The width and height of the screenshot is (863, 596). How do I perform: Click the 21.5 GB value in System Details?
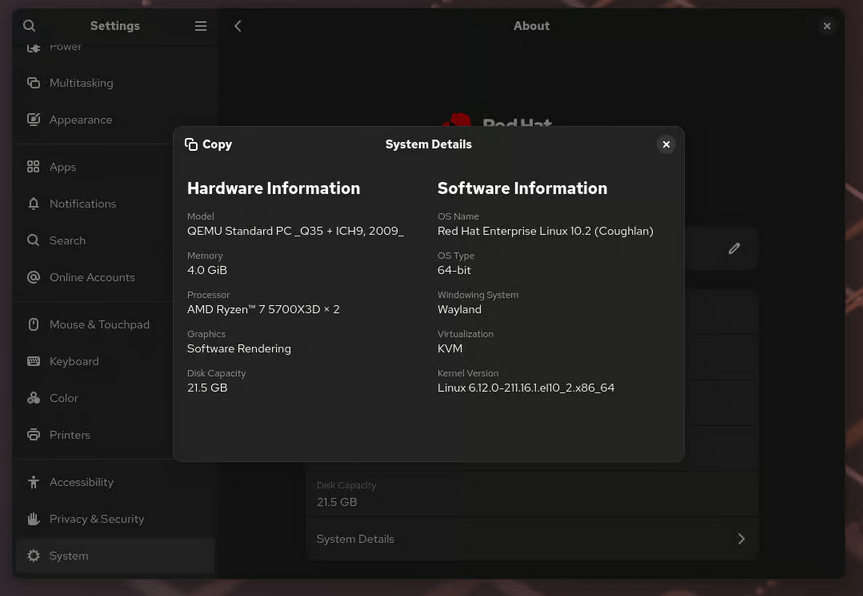tap(207, 388)
